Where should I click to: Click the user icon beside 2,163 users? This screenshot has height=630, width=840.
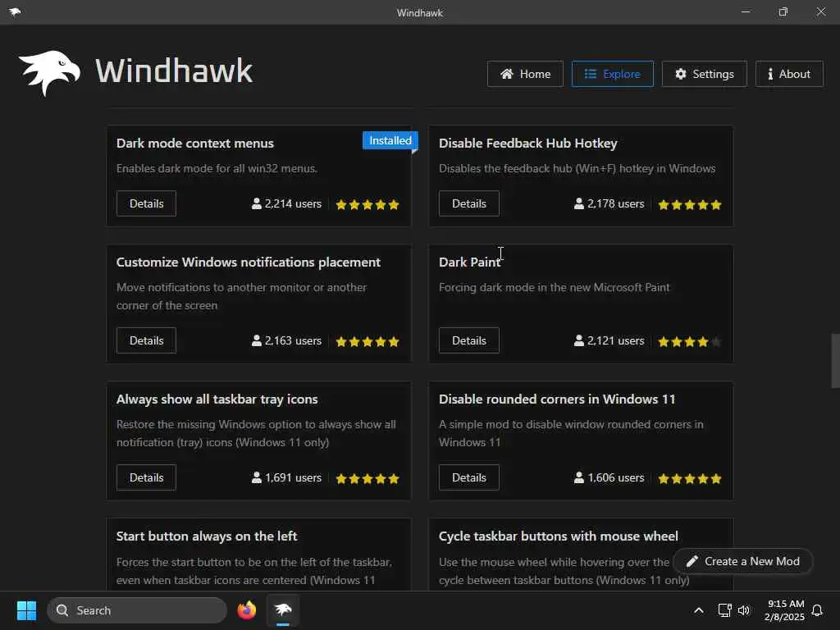(257, 340)
